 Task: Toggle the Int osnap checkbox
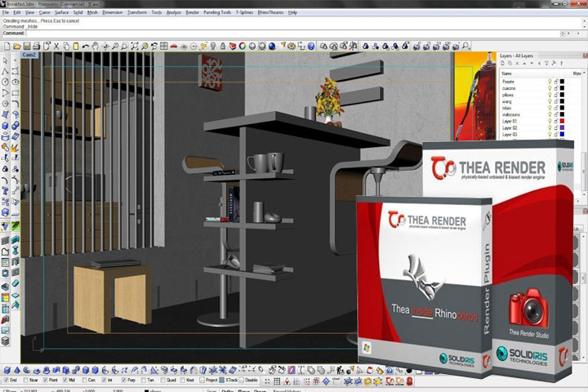click(x=105, y=381)
